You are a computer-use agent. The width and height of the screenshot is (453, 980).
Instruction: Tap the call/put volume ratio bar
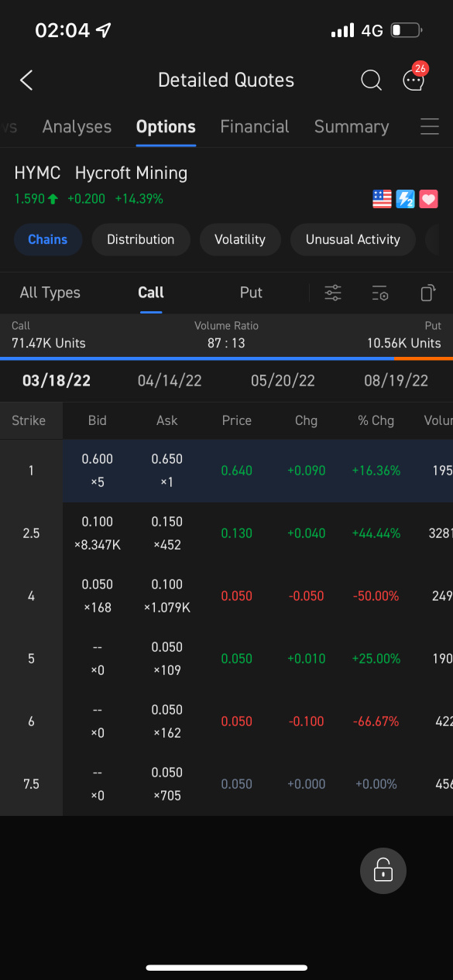coord(226,358)
